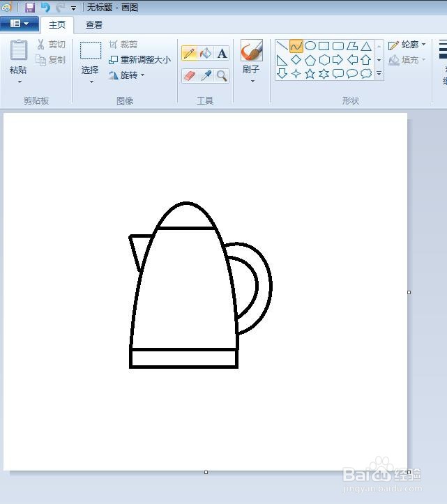Select the Up arrow shape
The width and height of the screenshot is (447, 504).
[366, 60]
